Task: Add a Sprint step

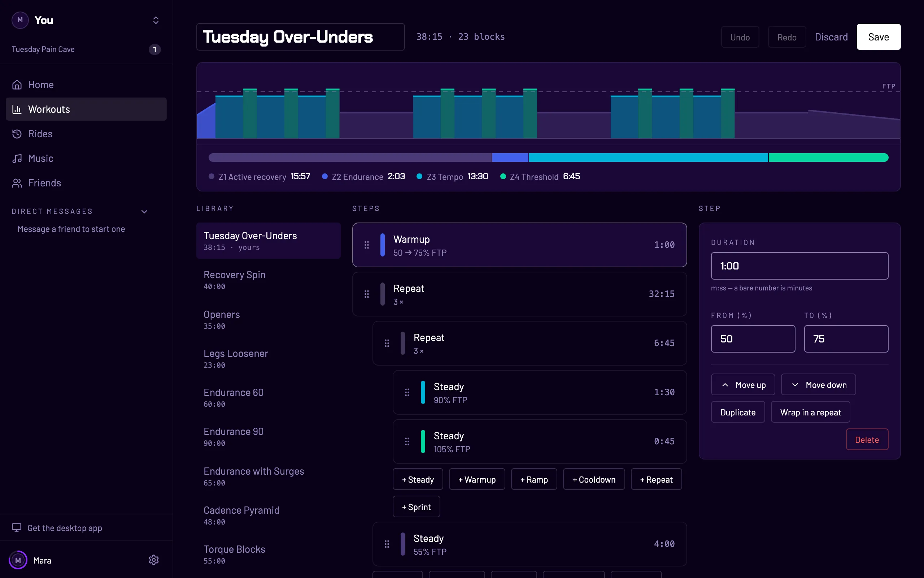Action: coord(416,507)
